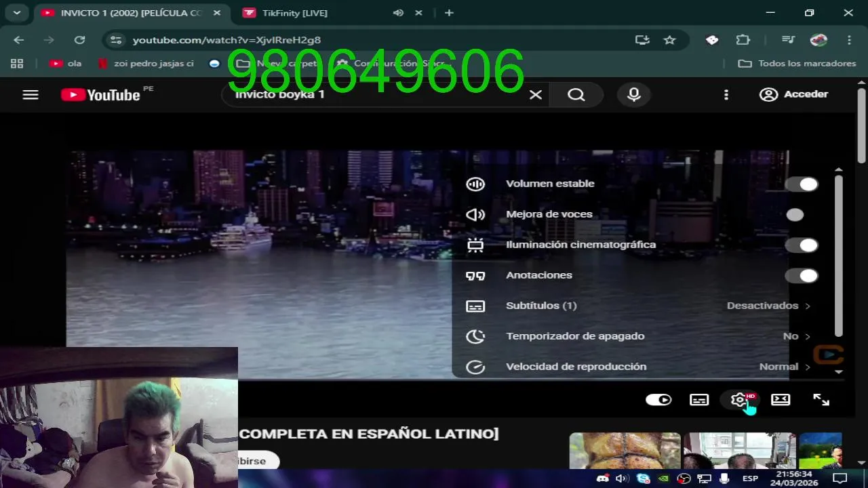Open the Chrome profile avatar
Viewport: 868px width, 488px height.
(819, 40)
